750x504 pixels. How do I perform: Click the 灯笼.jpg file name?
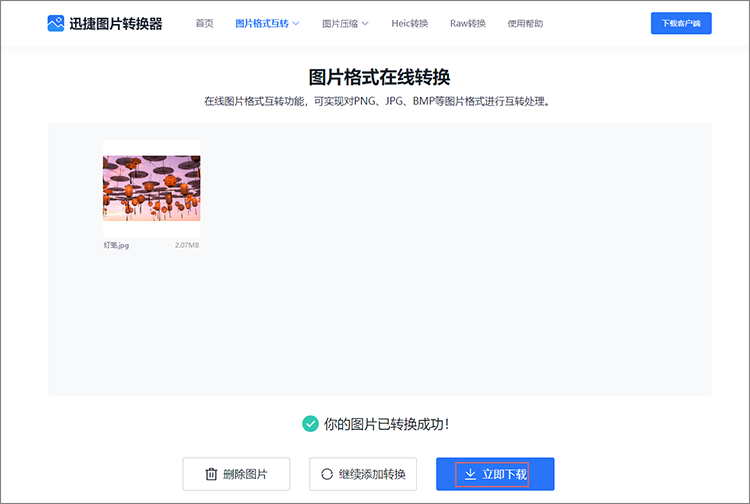[x=116, y=245]
